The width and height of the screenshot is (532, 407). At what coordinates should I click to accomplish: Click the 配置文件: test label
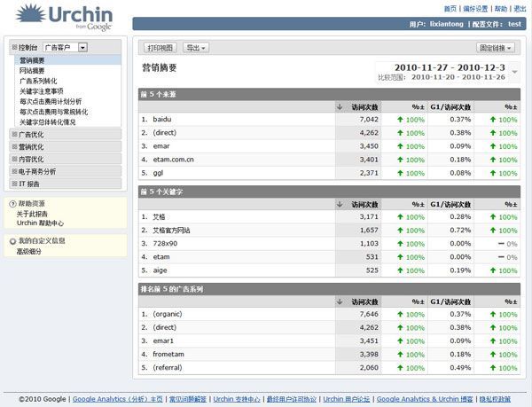point(497,24)
